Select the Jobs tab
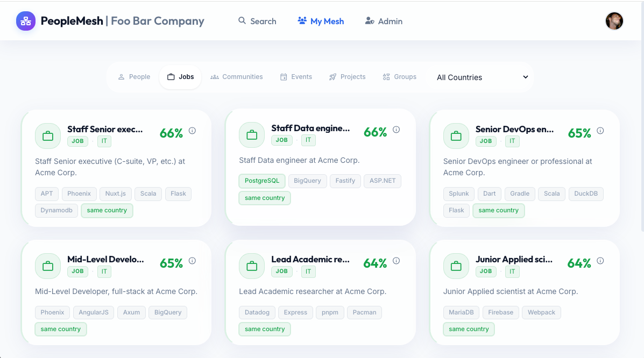 pyautogui.click(x=180, y=77)
